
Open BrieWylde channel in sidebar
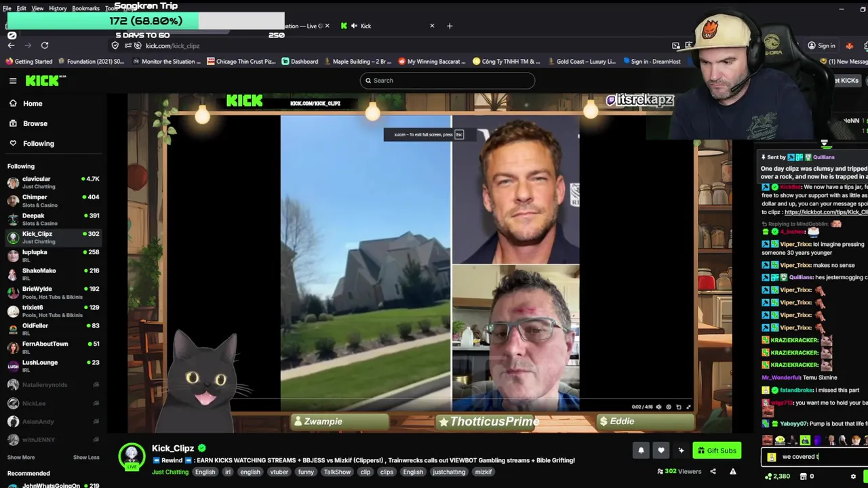(53, 292)
